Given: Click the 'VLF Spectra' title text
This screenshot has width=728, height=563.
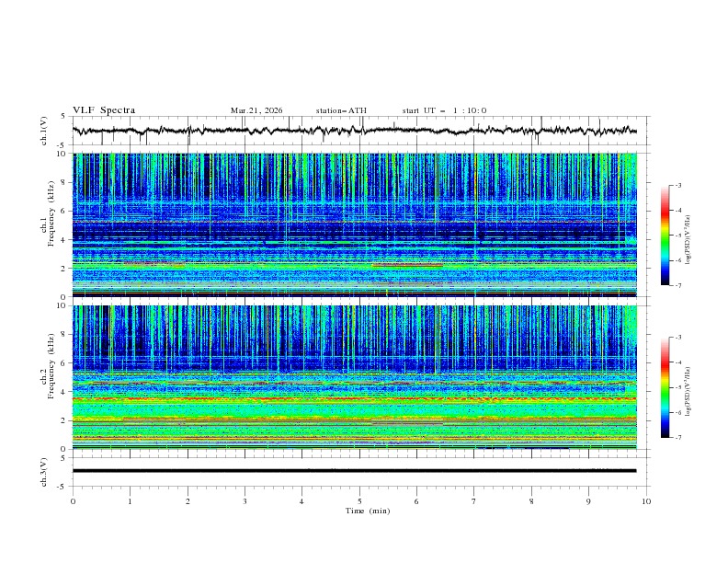Looking at the screenshot, I should [x=104, y=110].
